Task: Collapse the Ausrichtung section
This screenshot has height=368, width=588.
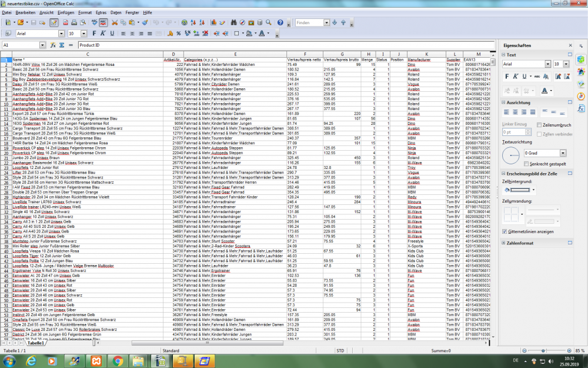Action: [502, 102]
